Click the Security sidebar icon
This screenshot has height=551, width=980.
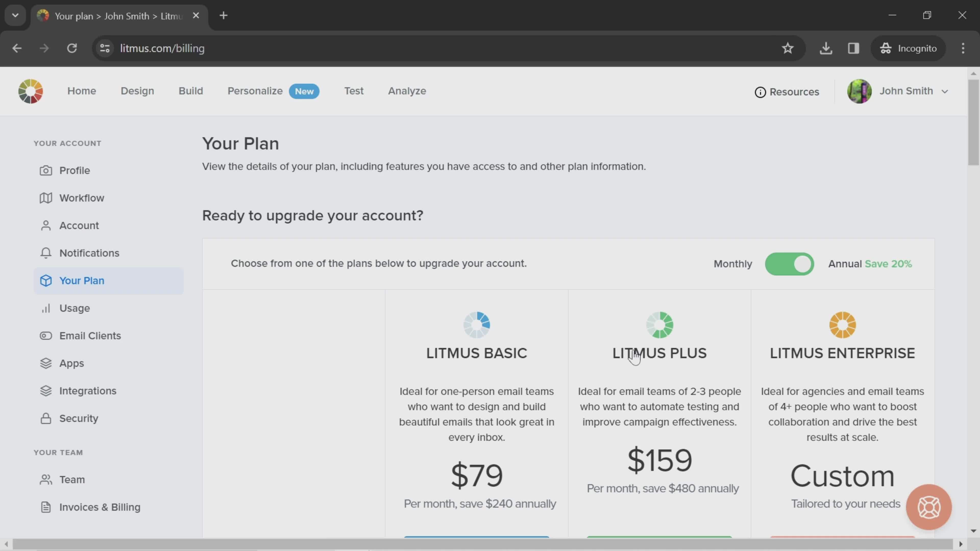(46, 418)
